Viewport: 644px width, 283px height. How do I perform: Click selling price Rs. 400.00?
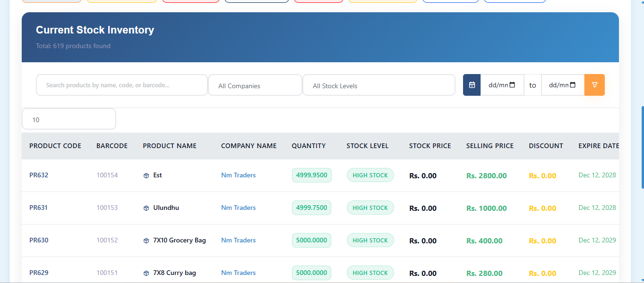[484, 241]
